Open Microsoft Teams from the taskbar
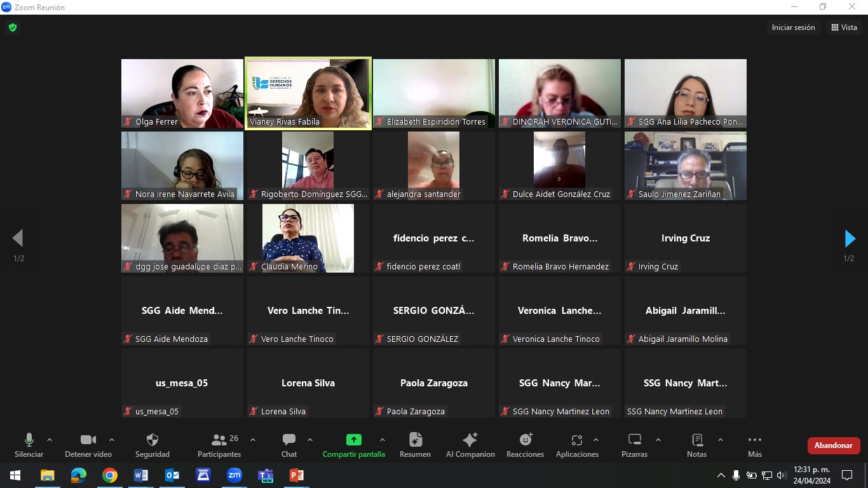 [x=266, y=475]
